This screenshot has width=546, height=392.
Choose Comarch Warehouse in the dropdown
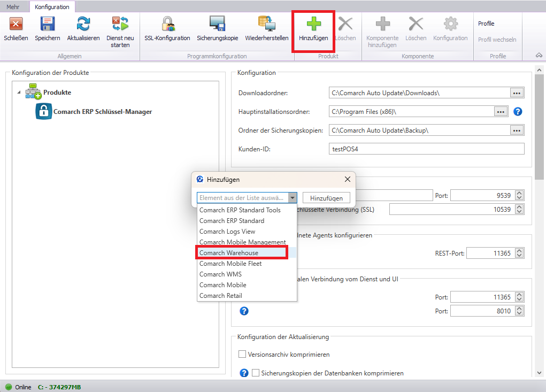[247, 253]
